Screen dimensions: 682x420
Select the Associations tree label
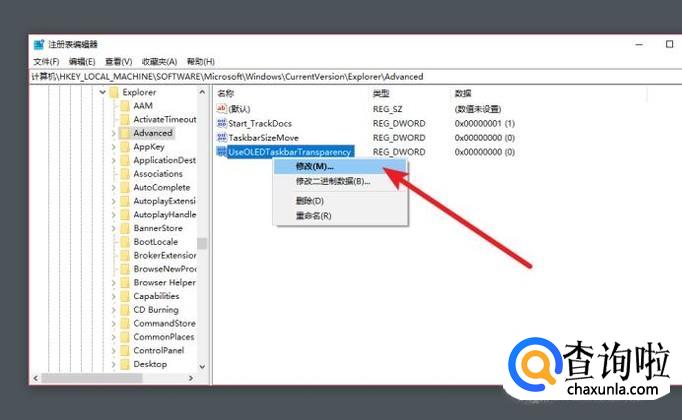(158, 173)
